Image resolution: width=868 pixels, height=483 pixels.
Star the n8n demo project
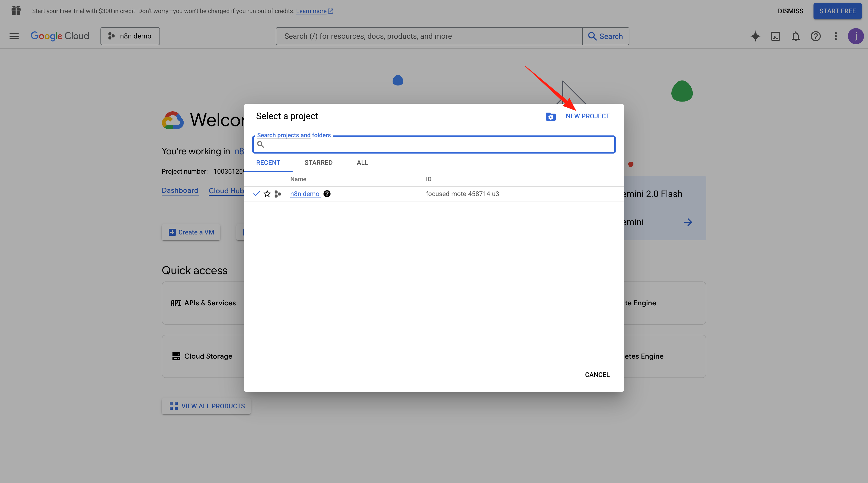pos(267,194)
